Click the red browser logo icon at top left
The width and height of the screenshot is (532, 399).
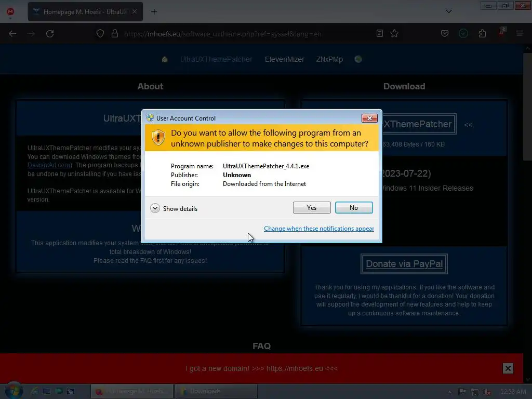(10, 11)
